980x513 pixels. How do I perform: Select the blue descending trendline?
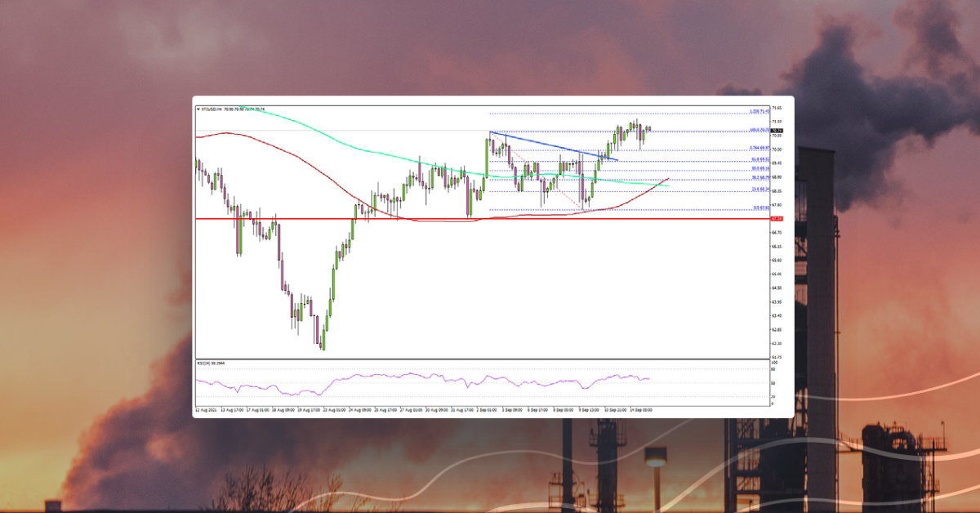pos(555,147)
